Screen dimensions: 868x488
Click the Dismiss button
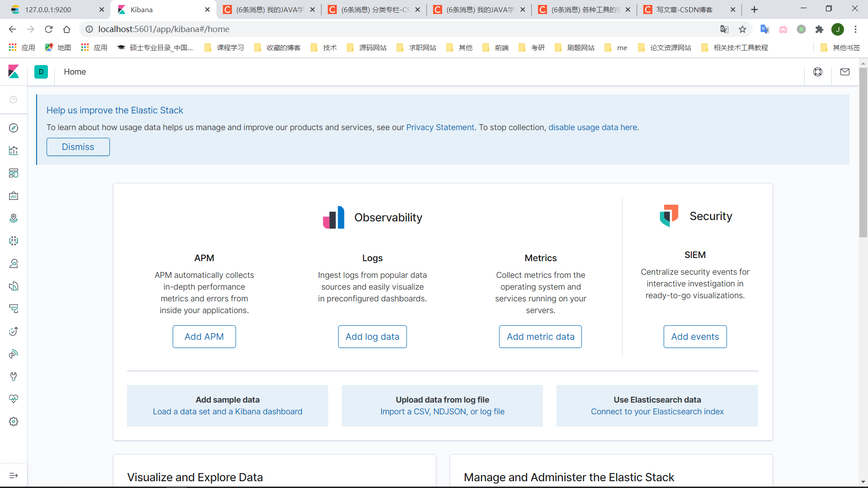[78, 147]
